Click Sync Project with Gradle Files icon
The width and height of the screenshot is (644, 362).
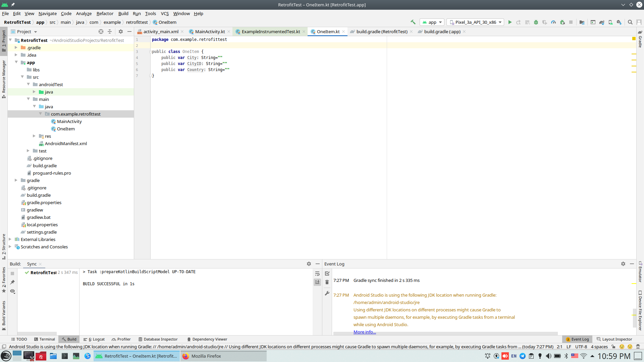point(602,22)
